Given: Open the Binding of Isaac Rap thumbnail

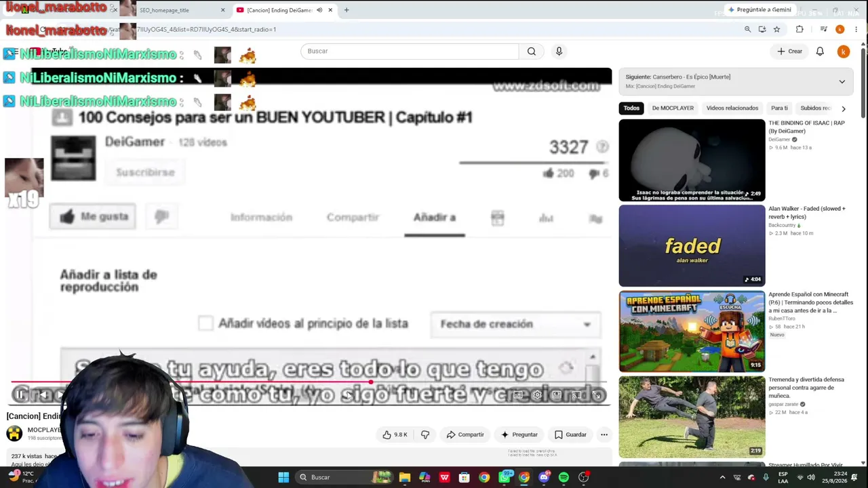Looking at the screenshot, I should [692, 161].
